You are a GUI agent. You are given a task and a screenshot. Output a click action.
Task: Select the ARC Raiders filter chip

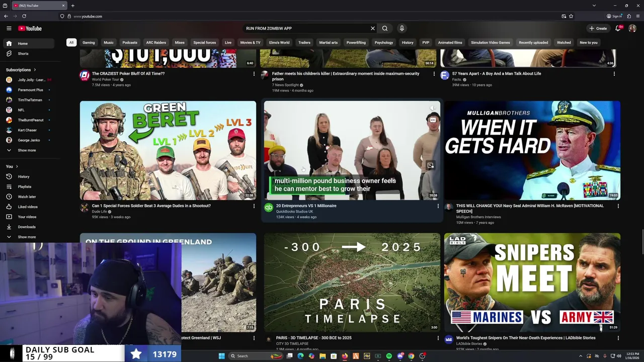156,43
